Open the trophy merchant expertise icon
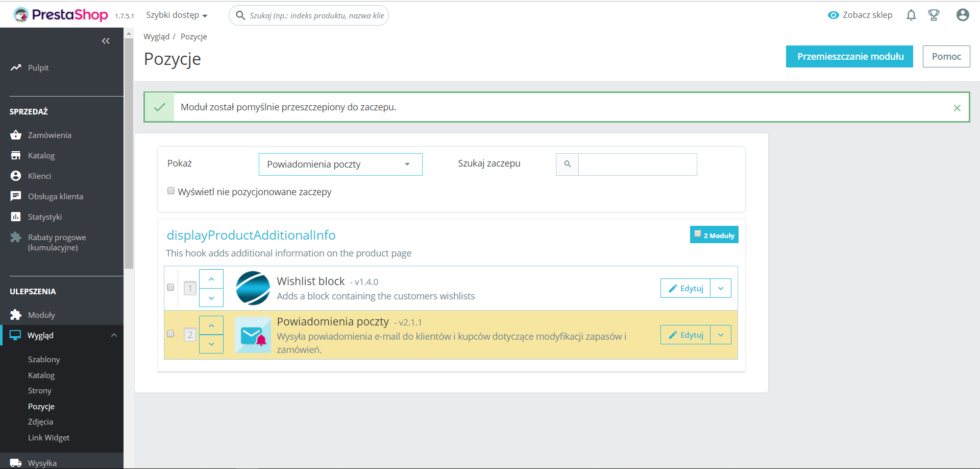 (x=934, y=15)
